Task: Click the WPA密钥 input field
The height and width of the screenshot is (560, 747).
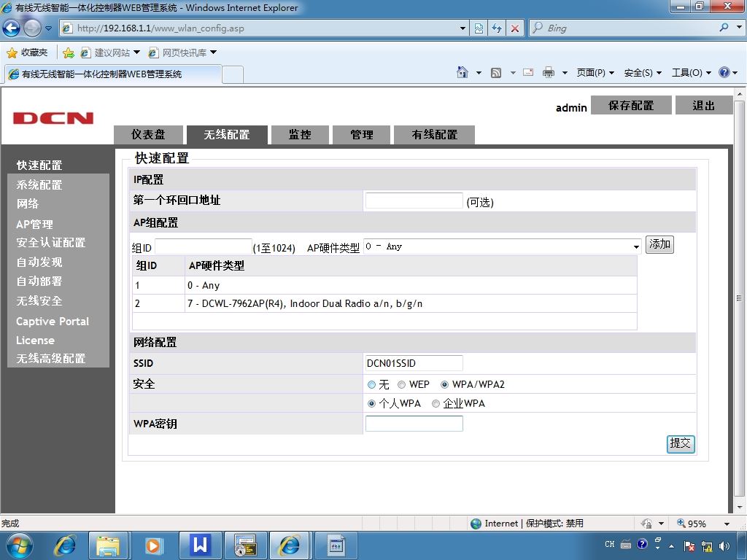Action: [414, 424]
